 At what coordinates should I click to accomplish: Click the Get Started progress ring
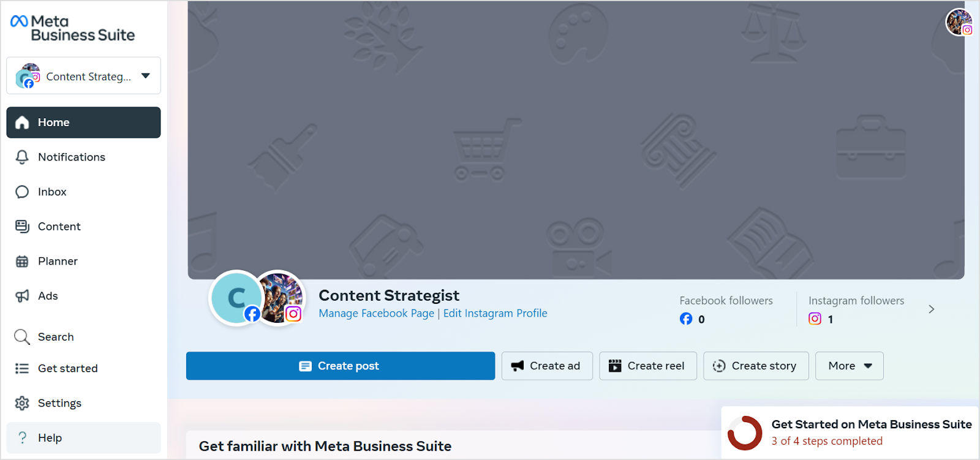click(745, 433)
